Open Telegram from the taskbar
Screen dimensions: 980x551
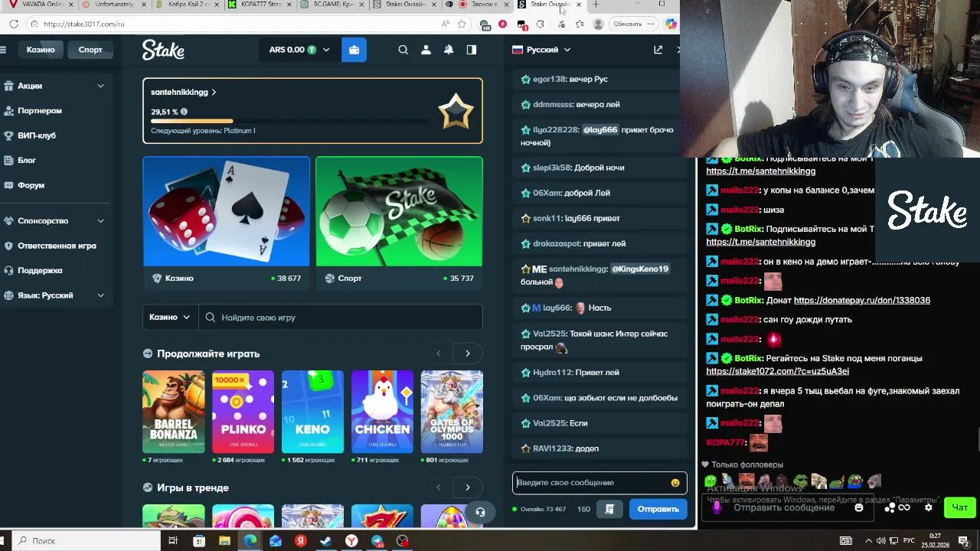click(x=377, y=541)
